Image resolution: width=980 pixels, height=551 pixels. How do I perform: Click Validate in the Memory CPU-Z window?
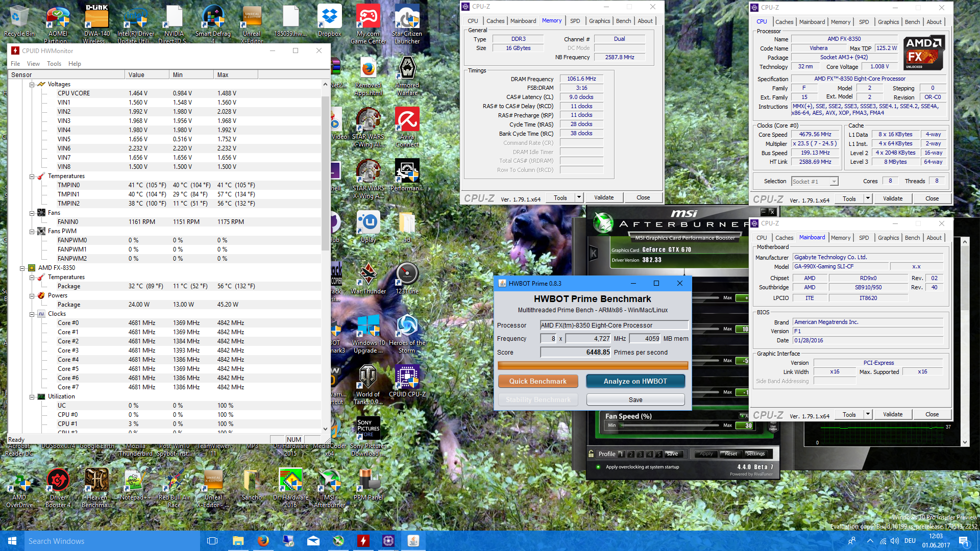click(603, 197)
